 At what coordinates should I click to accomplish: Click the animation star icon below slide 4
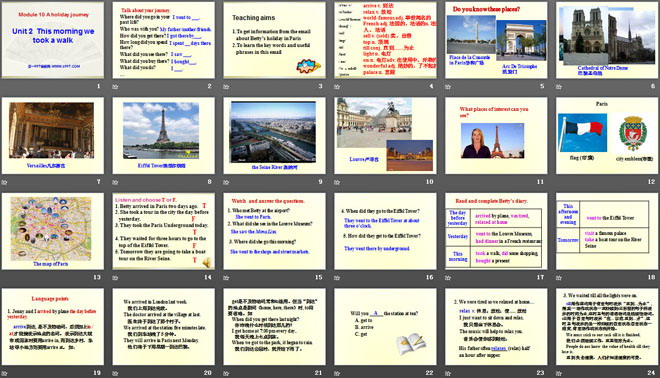337,87
